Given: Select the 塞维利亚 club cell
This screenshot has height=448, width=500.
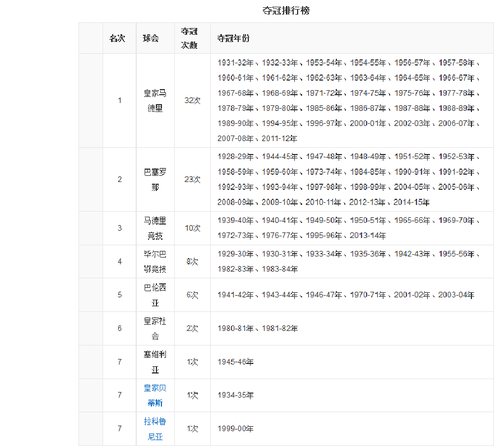Looking at the screenshot, I should tap(155, 362).
